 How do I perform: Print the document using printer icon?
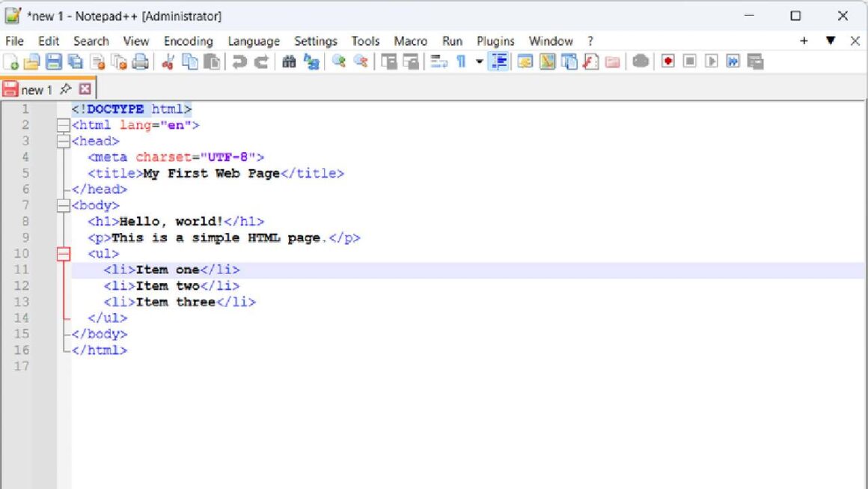[x=141, y=61]
